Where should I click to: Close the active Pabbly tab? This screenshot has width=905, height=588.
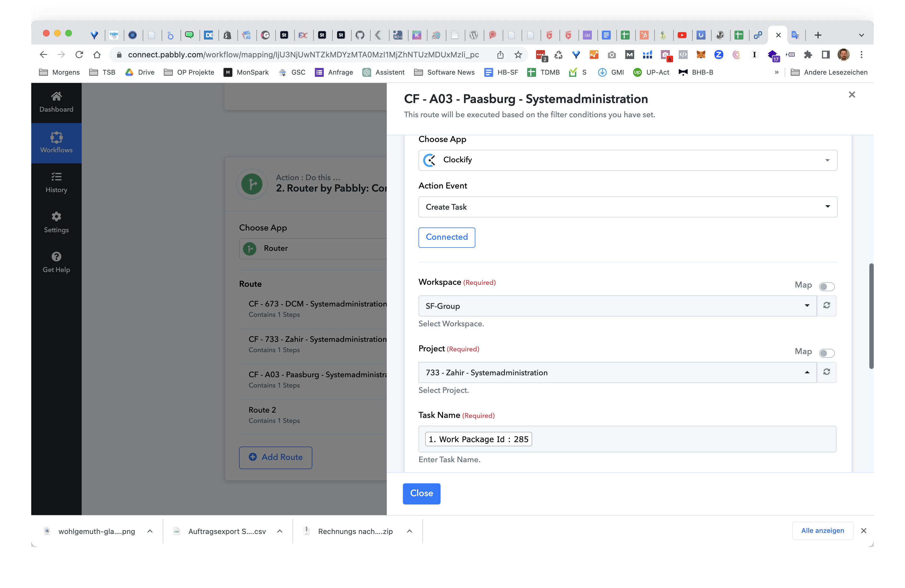tap(778, 35)
